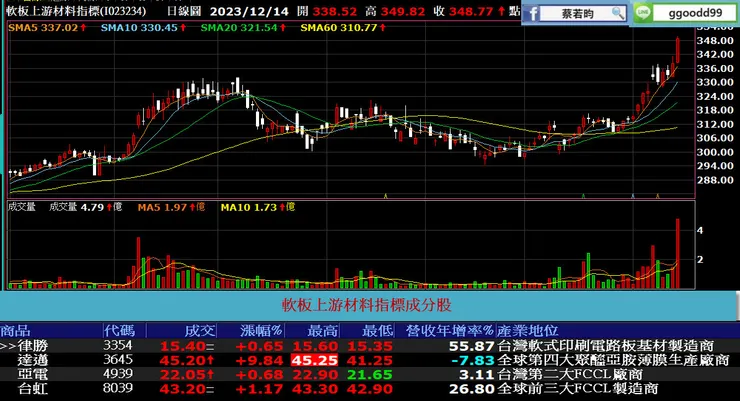The width and height of the screenshot is (740, 401).
Task: Click the 288.00 price axis label
Action: [x=715, y=180]
